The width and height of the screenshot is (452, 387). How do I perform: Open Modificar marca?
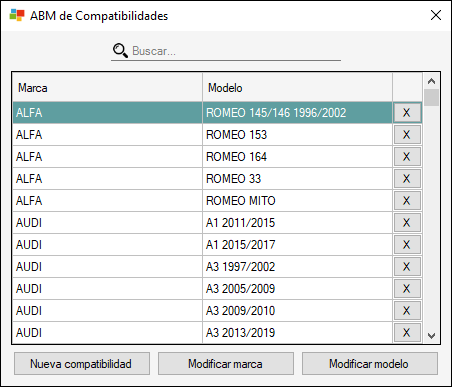pyautogui.click(x=226, y=364)
